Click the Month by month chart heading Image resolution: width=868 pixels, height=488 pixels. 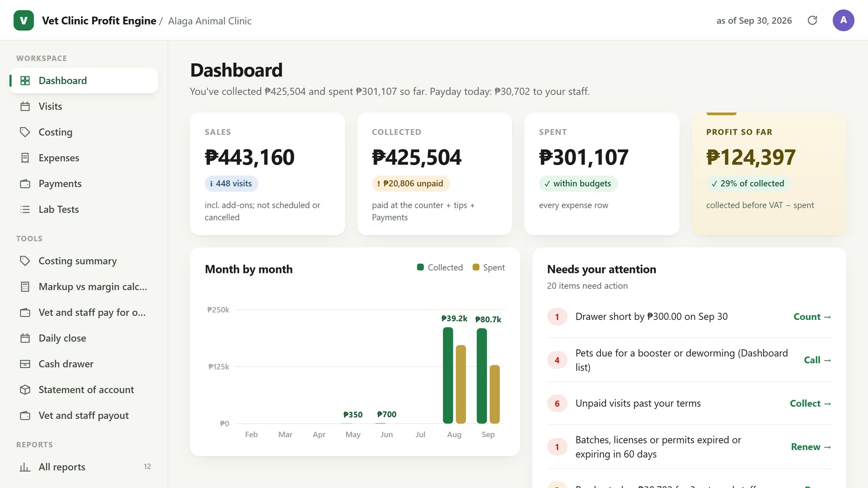coord(249,269)
